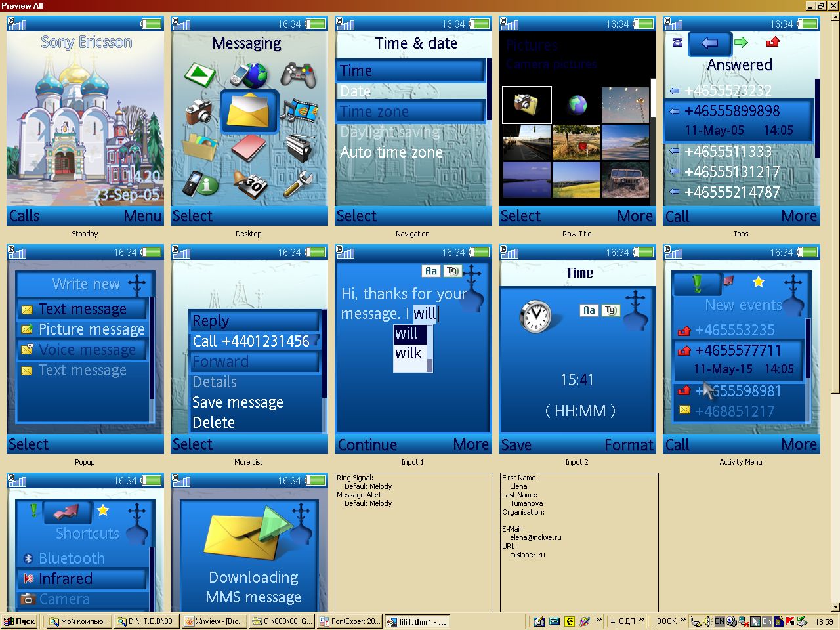Click the Infrared icon in Shortcuts preview

coord(28,579)
